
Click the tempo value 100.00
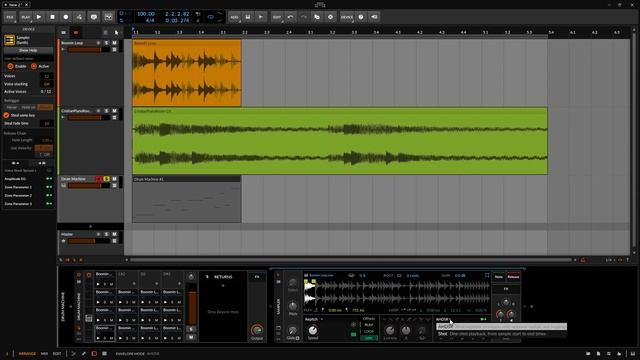tap(145, 14)
